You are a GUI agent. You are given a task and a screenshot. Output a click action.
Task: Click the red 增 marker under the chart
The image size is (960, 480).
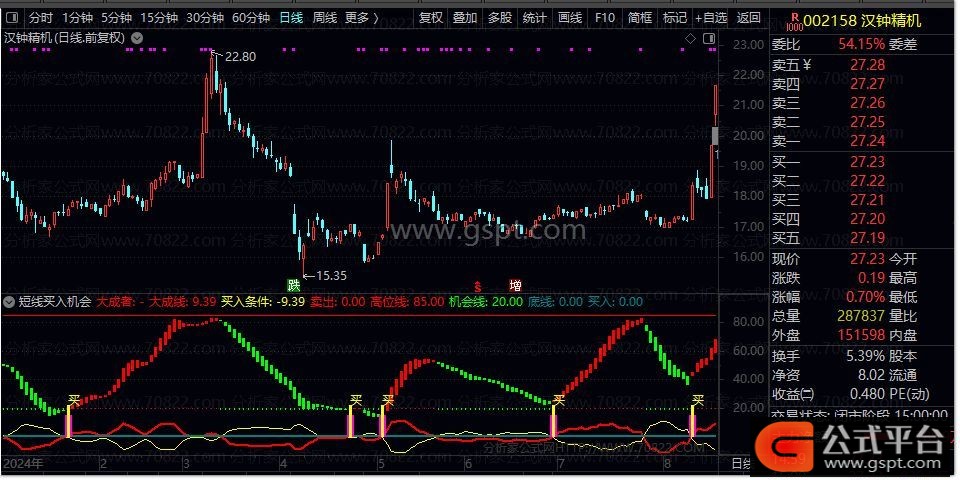tap(515, 286)
